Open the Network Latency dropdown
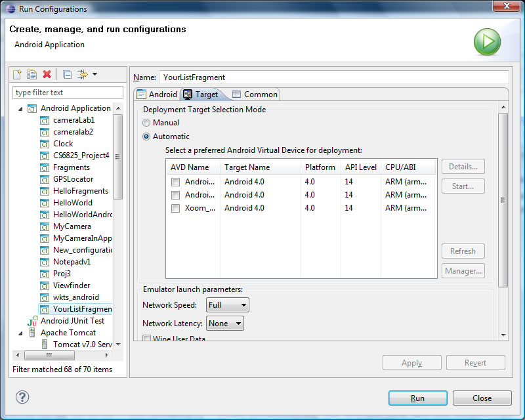 pyautogui.click(x=224, y=324)
